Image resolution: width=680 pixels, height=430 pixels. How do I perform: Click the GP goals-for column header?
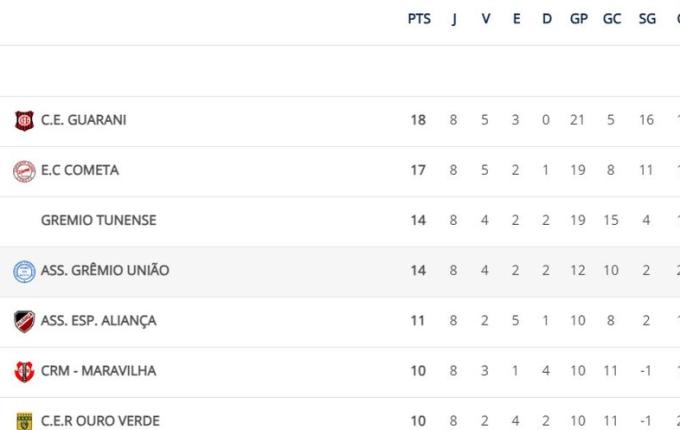coord(579,19)
